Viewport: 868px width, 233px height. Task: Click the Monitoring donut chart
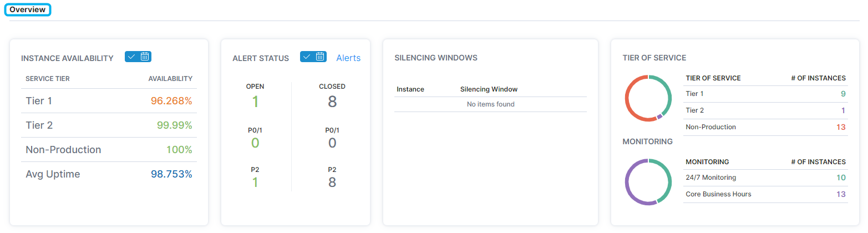648,182
